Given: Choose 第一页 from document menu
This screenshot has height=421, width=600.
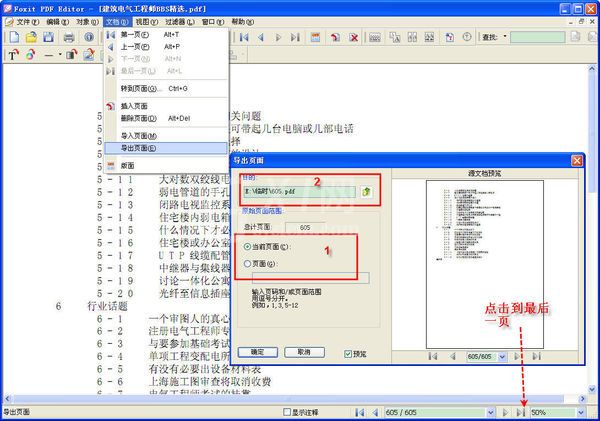Looking at the screenshot, I should 166,35.
